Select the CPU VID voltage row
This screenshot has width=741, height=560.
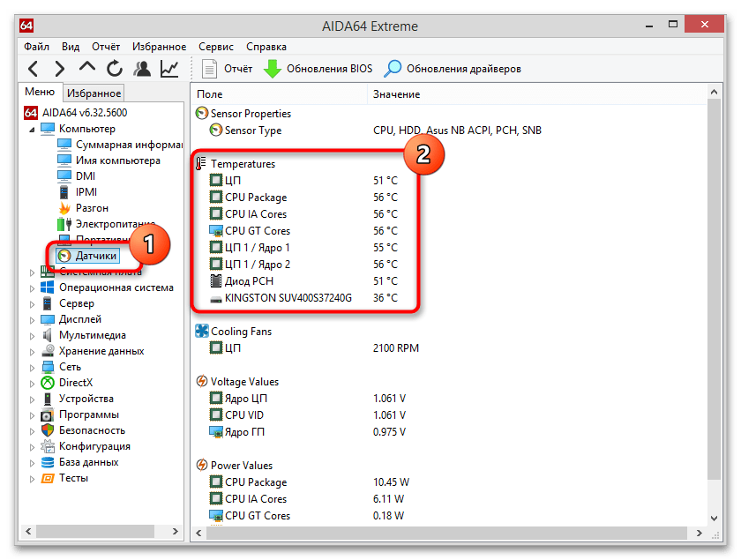tap(307, 415)
